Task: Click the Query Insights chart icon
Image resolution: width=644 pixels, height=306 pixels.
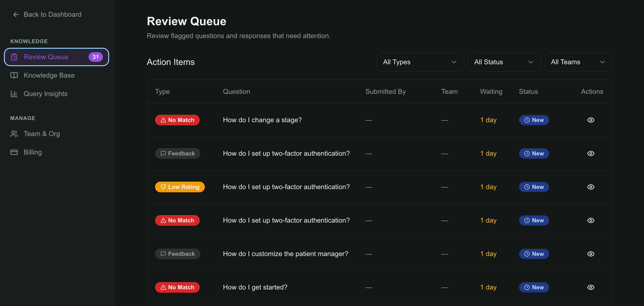Action: coord(14,94)
